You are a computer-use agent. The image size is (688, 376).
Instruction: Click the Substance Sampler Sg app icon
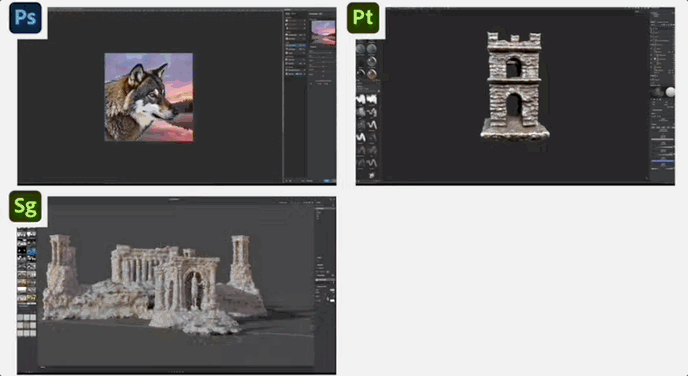click(25, 206)
